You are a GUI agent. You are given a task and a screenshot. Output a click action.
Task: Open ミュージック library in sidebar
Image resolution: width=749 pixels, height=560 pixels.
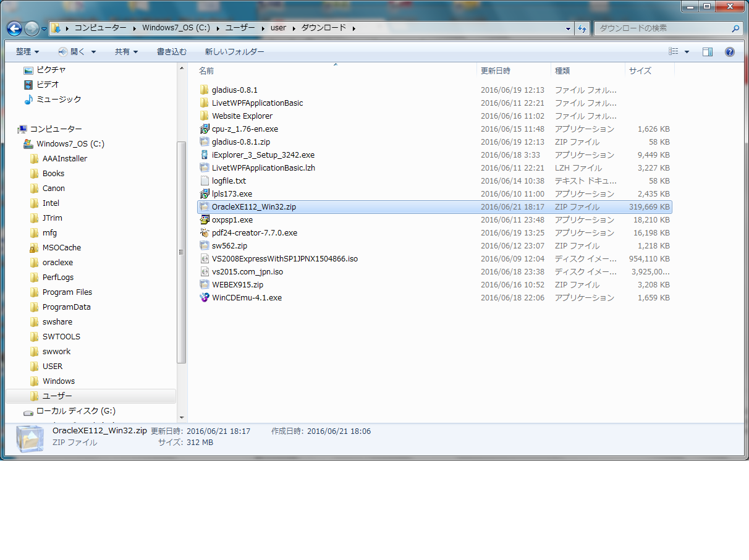coord(58,99)
